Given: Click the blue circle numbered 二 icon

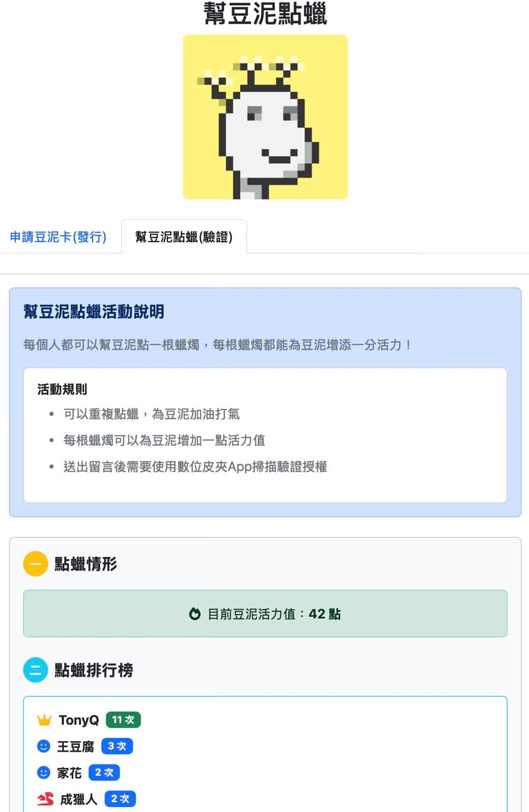Looking at the screenshot, I should pos(36,670).
